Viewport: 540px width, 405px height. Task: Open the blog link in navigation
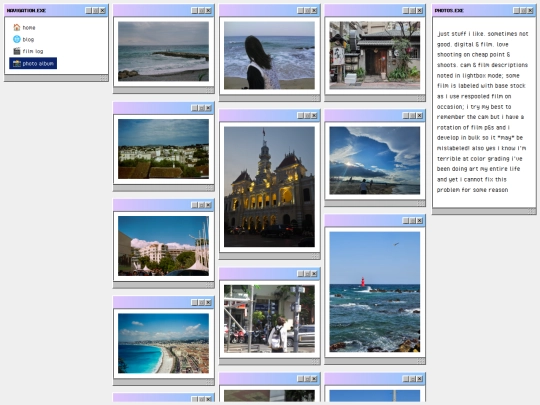point(28,39)
